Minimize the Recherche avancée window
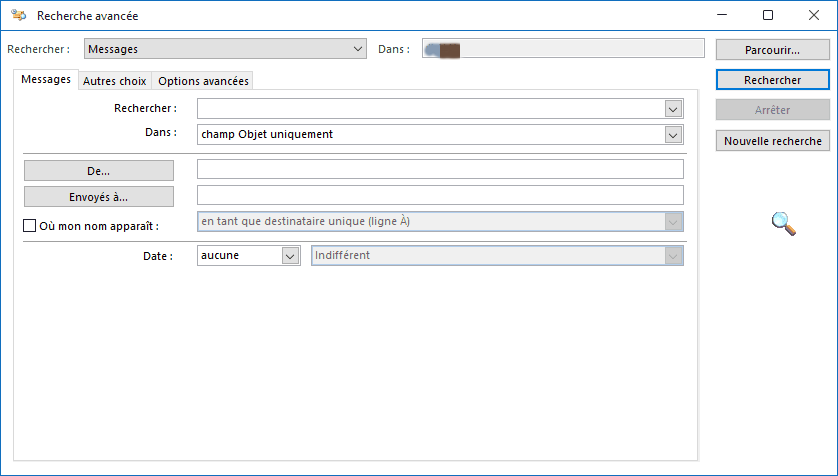The image size is (838, 476). [x=723, y=16]
